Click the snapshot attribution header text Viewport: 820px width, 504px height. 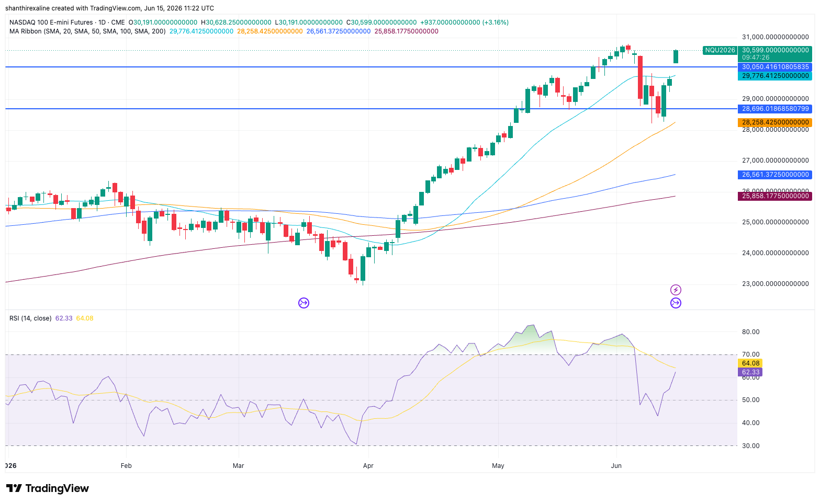pos(109,8)
